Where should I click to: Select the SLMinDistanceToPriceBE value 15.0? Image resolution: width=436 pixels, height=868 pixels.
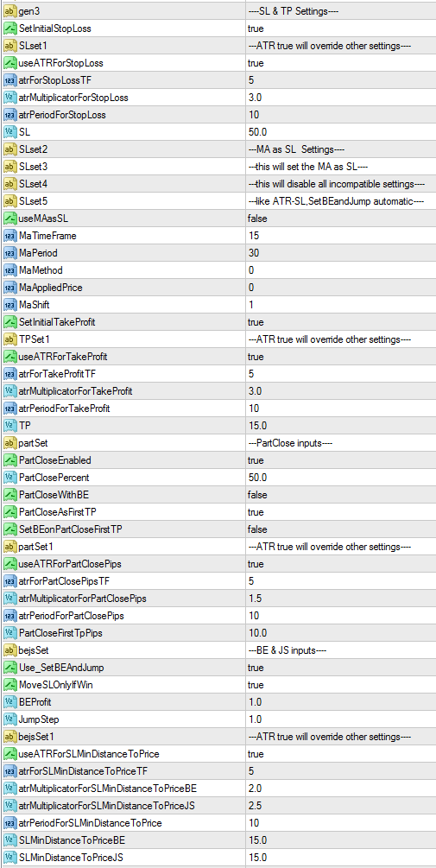click(x=257, y=839)
